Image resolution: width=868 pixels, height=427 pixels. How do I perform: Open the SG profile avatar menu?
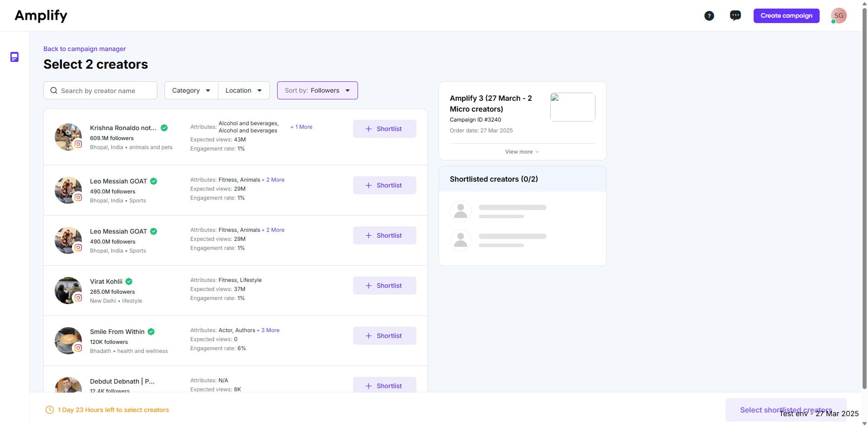pyautogui.click(x=839, y=15)
